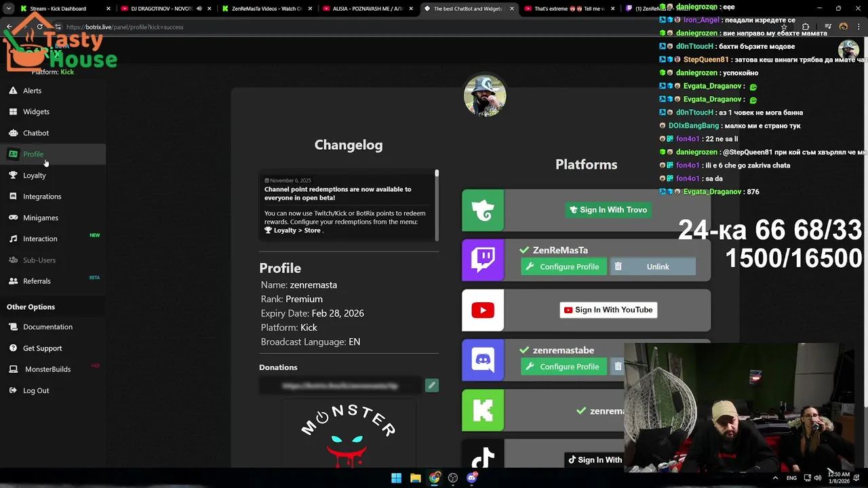The height and width of the screenshot is (488, 868).
Task: Click the Discord platform icon tile
Action: [x=483, y=360]
